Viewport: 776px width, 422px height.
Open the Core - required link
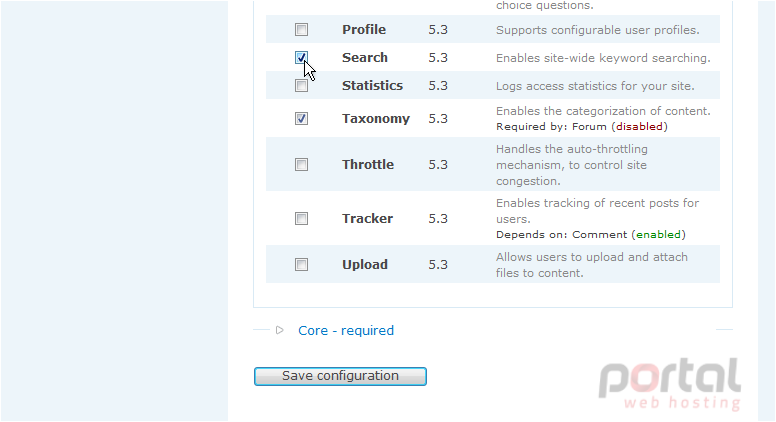pos(346,330)
